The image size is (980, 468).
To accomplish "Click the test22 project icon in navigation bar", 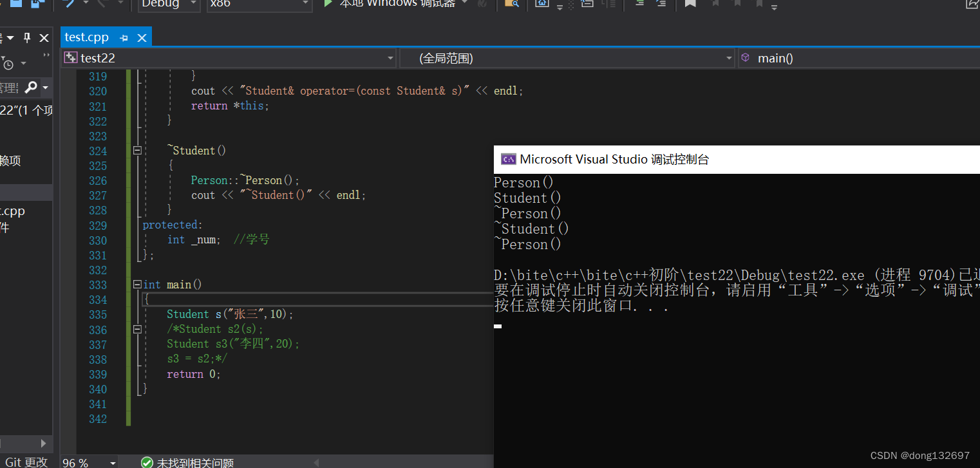I will pyautogui.click(x=71, y=58).
